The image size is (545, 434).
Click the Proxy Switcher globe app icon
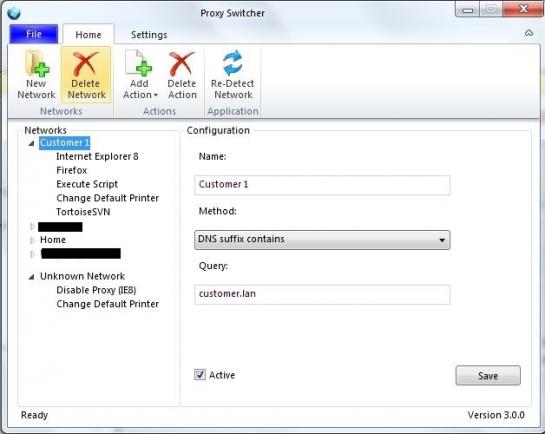[x=14, y=13]
